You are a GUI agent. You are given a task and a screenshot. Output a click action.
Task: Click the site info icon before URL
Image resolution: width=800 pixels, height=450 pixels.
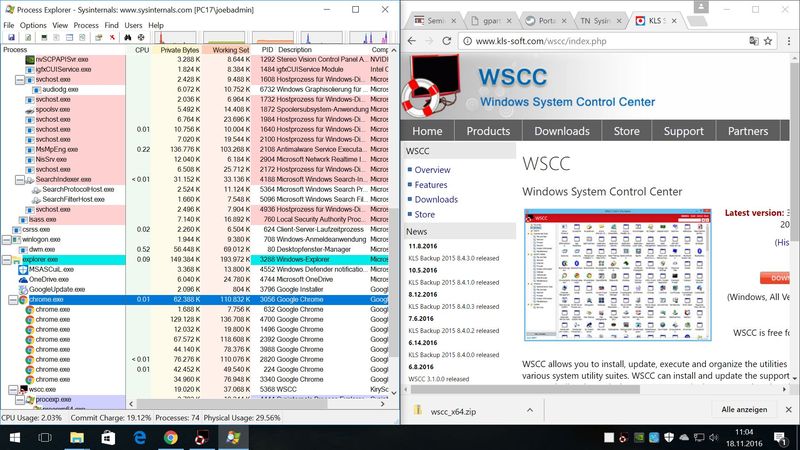pos(467,41)
